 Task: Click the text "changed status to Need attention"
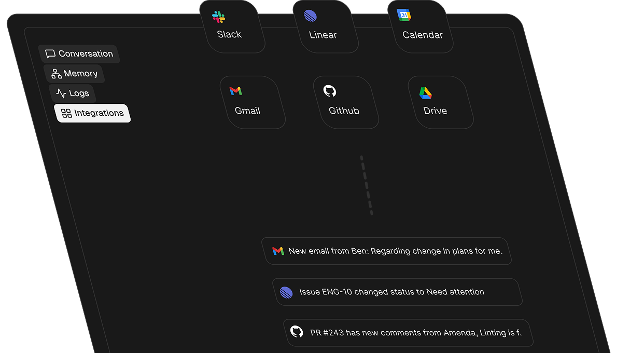click(x=419, y=292)
